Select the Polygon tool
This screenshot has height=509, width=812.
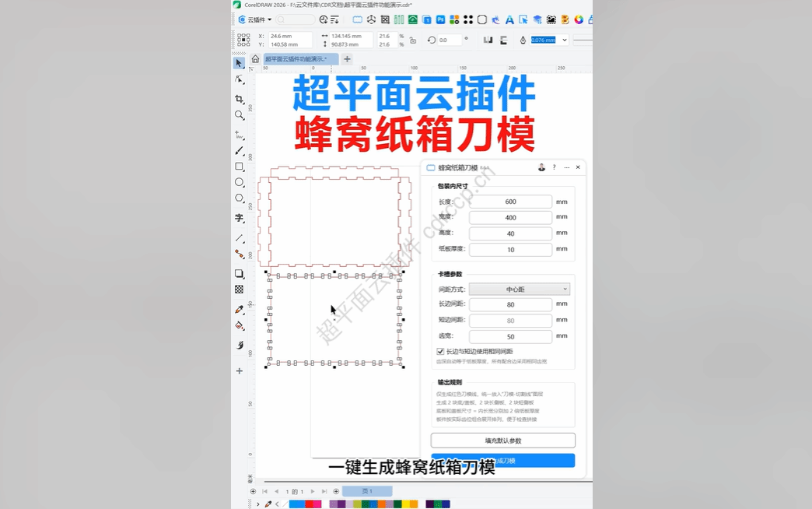click(x=239, y=198)
